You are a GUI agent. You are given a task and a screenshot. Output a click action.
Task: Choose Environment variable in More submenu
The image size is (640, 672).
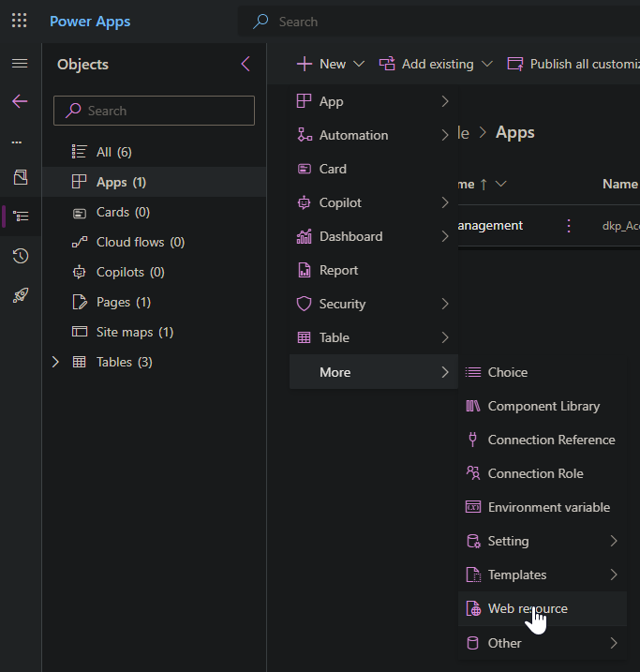click(543, 507)
